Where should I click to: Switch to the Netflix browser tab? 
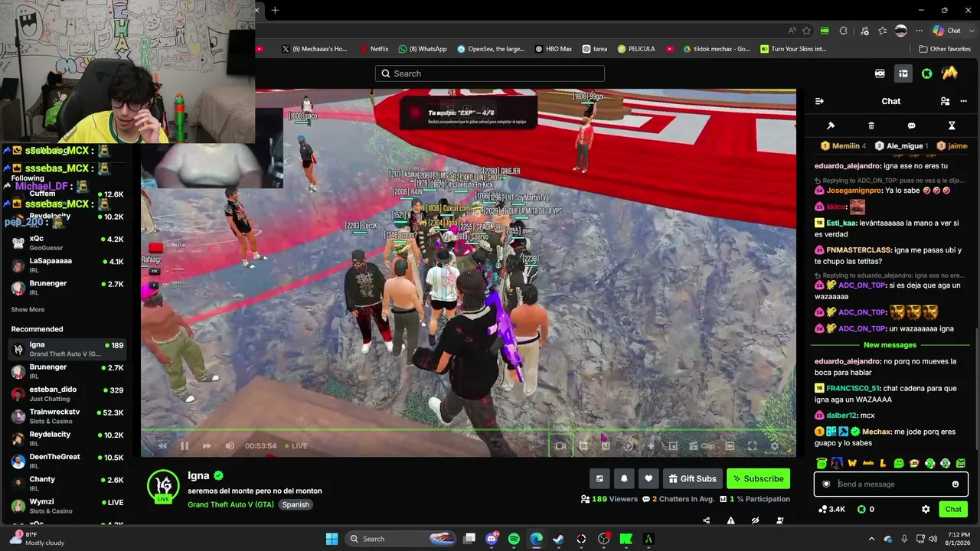tap(374, 49)
